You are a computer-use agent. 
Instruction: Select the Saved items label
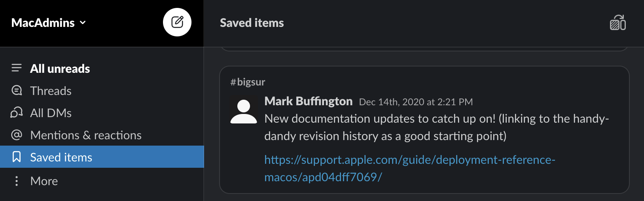pyautogui.click(x=61, y=157)
